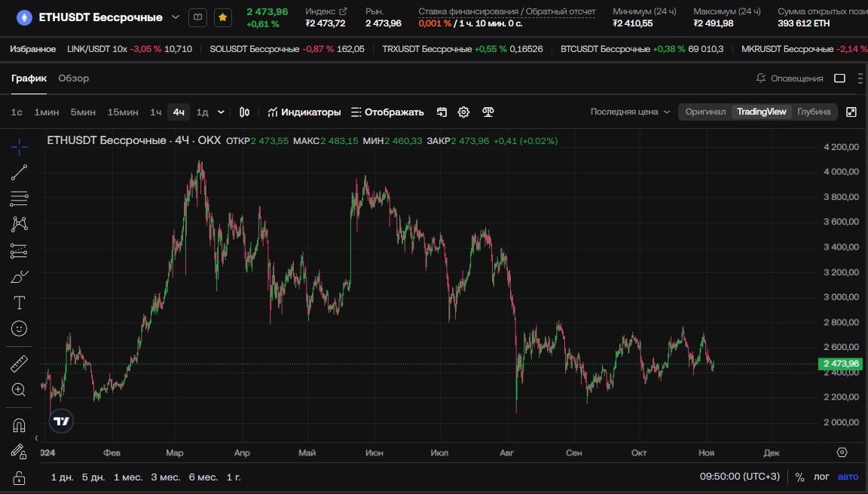This screenshot has height=494, width=868.
Task: Set range to 6 мес.
Action: [203, 477]
